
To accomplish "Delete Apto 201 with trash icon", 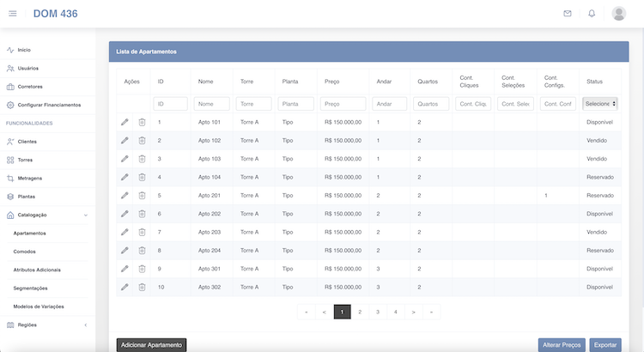I will coord(142,196).
